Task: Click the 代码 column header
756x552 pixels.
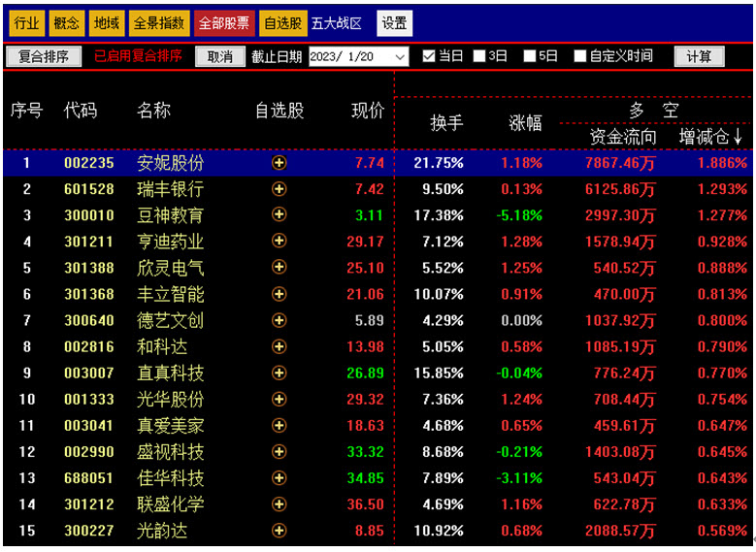Action: pyautogui.click(x=81, y=111)
